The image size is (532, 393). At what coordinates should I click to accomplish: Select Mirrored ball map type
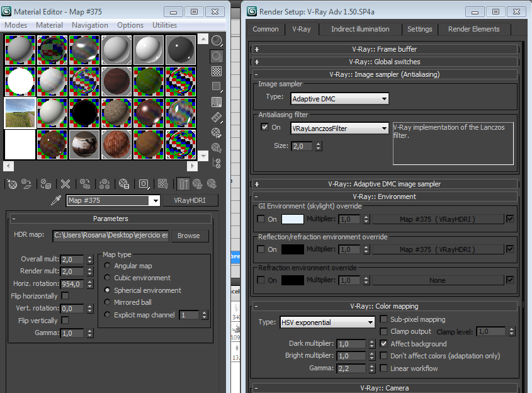click(x=107, y=302)
